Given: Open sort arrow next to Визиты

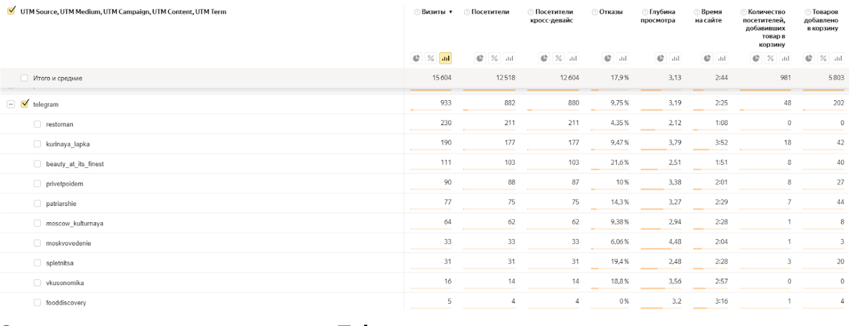Looking at the screenshot, I should coord(451,12).
